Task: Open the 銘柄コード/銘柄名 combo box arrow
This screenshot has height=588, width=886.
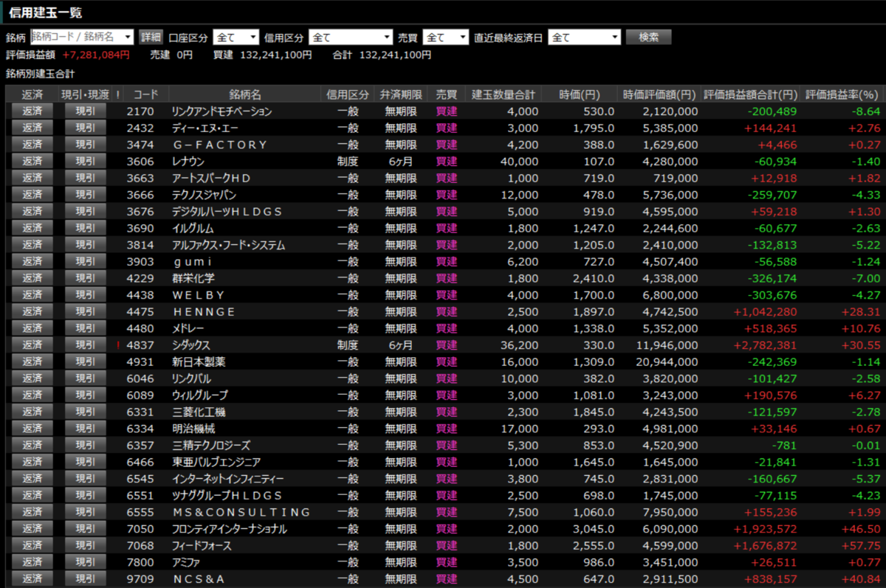Action: click(128, 37)
